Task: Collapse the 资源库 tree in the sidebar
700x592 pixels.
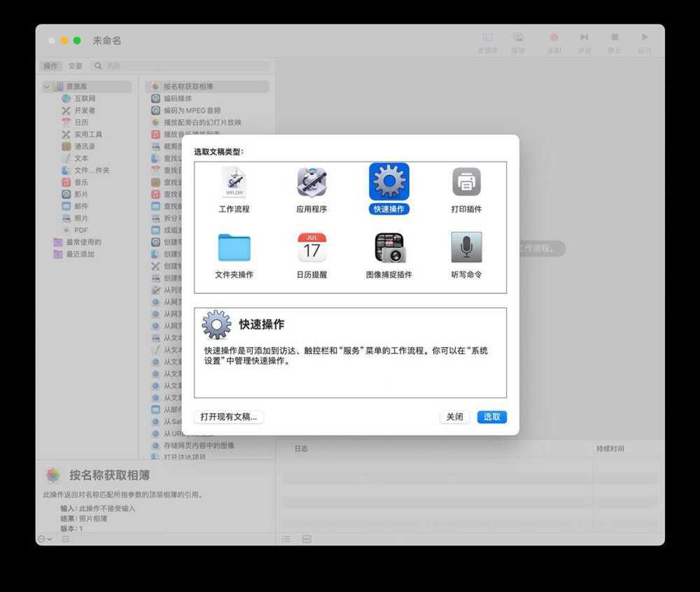Action: 46,86
